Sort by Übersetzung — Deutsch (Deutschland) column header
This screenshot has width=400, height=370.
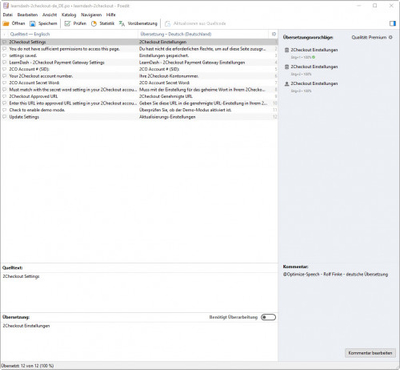click(203, 34)
